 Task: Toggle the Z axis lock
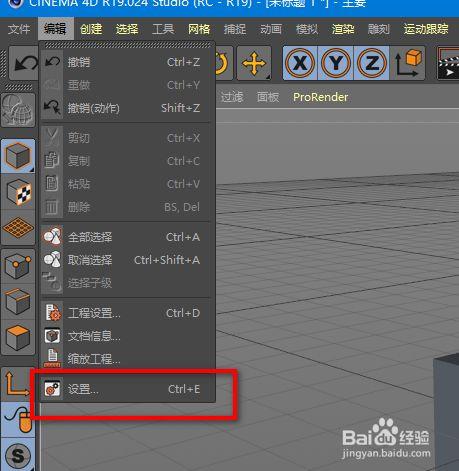click(x=372, y=63)
